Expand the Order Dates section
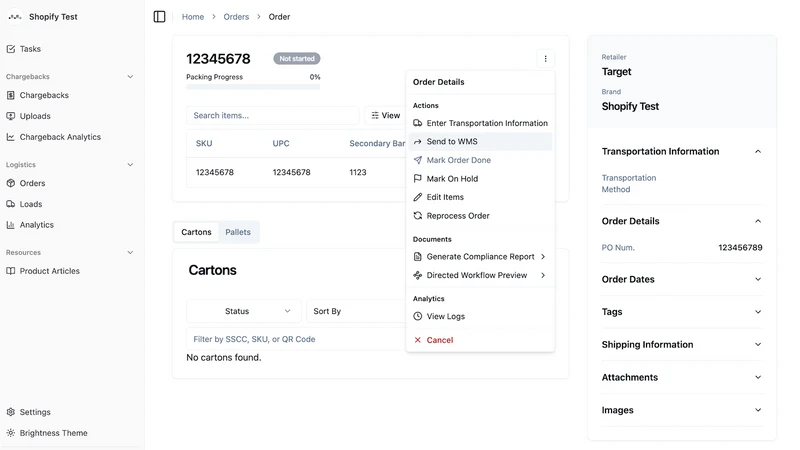The image size is (800, 450). coord(758,279)
